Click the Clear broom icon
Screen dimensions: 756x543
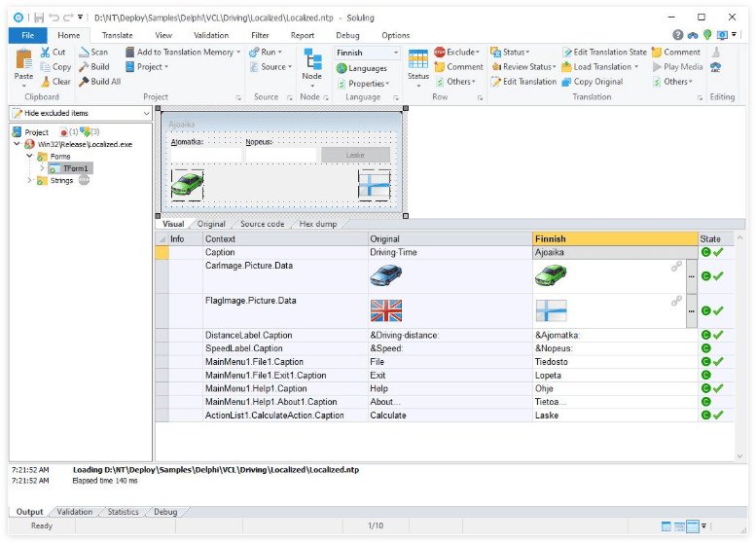pos(46,82)
